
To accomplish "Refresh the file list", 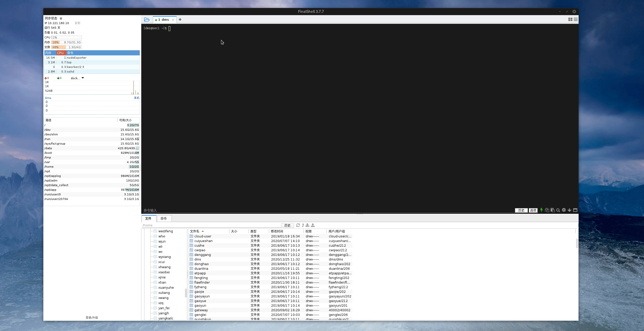I will coord(298,225).
